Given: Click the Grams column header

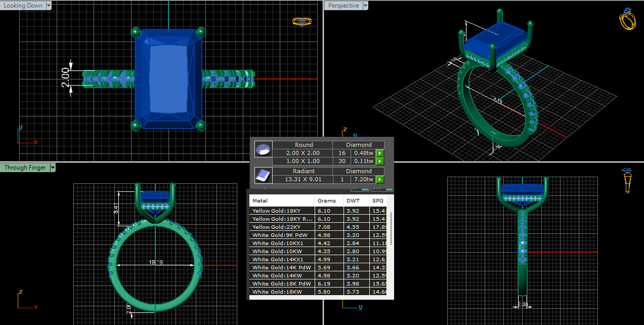Looking at the screenshot, I should tap(326, 201).
